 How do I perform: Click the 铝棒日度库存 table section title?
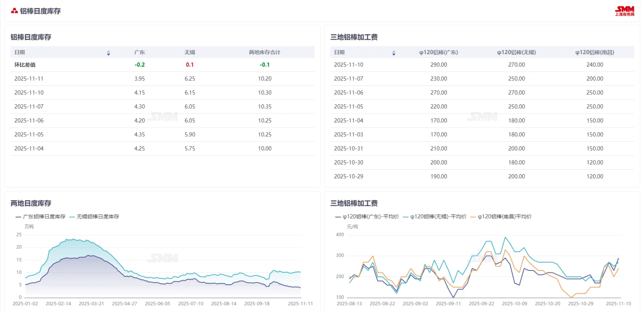[31, 37]
